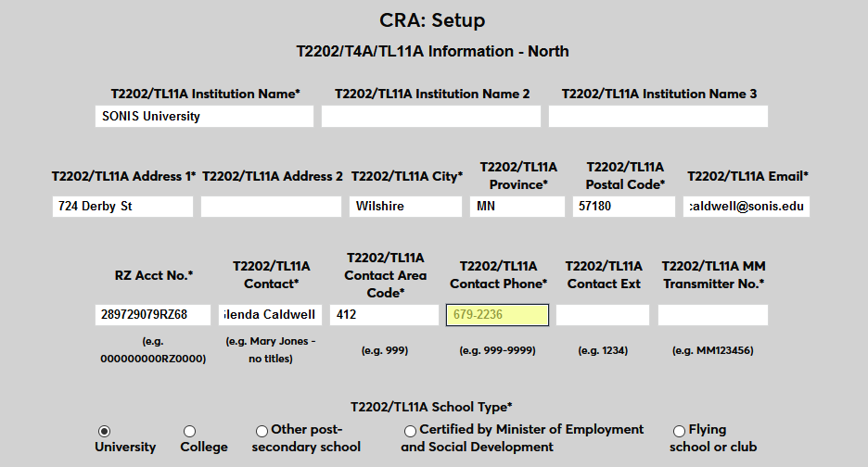The height and width of the screenshot is (467, 868).
Task: Edit the Province field showing MN
Action: click(517, 207)
